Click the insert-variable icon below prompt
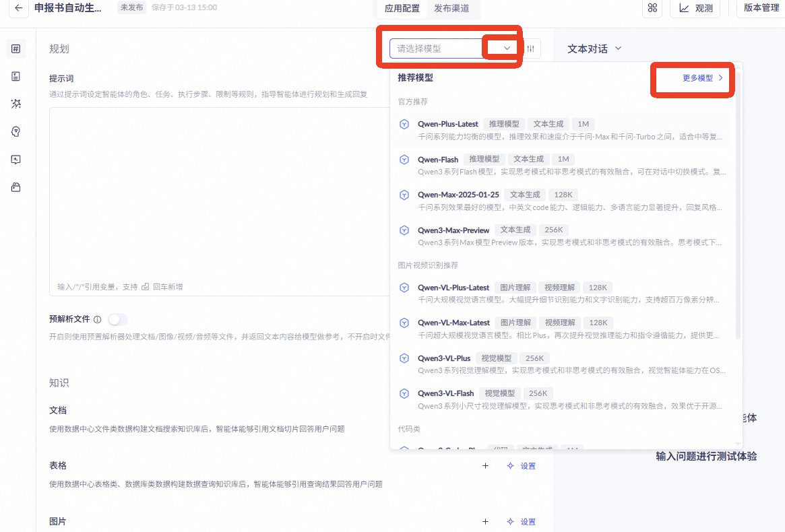This screenshot has width=785, height=532. pyautogui.click(x=145, y=287)
